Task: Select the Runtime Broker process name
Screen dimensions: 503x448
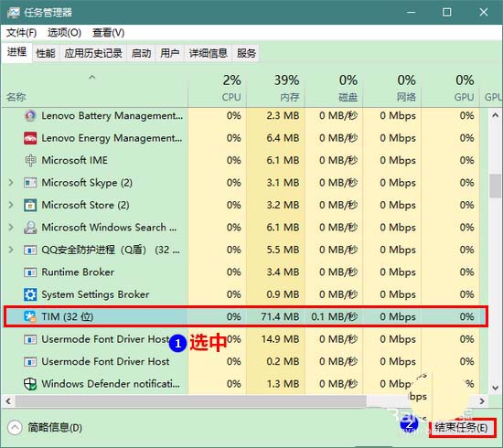Action: click(x=78, y=272)
